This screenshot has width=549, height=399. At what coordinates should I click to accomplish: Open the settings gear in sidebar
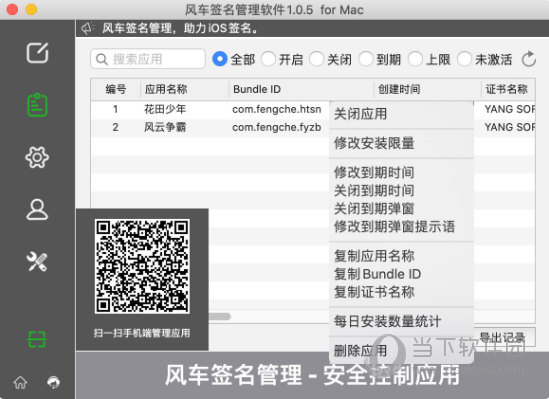coord(37,157)
